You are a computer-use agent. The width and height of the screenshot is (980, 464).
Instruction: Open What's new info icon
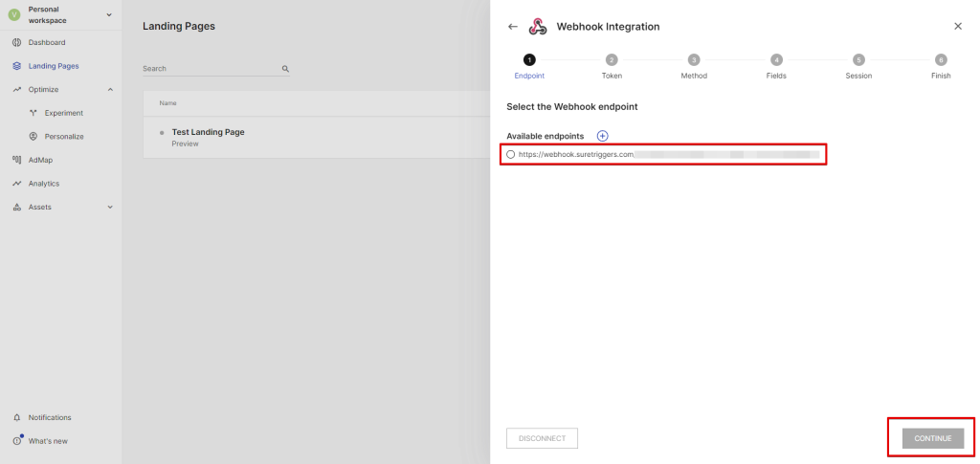(17, 441)
